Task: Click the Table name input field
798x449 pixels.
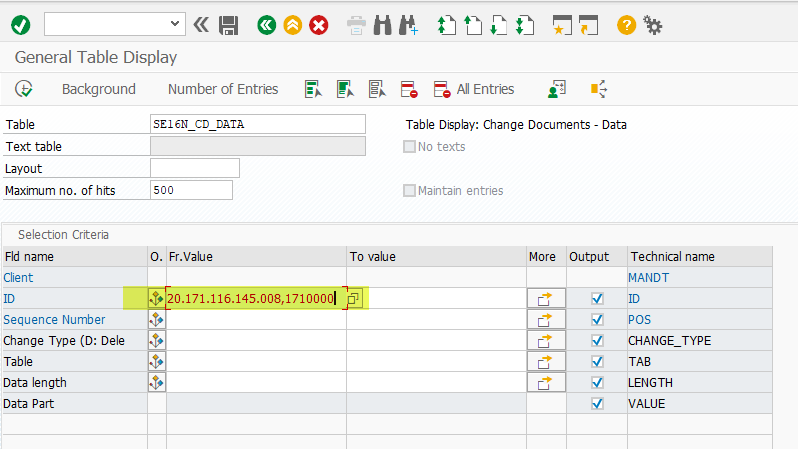Action: 258,124
